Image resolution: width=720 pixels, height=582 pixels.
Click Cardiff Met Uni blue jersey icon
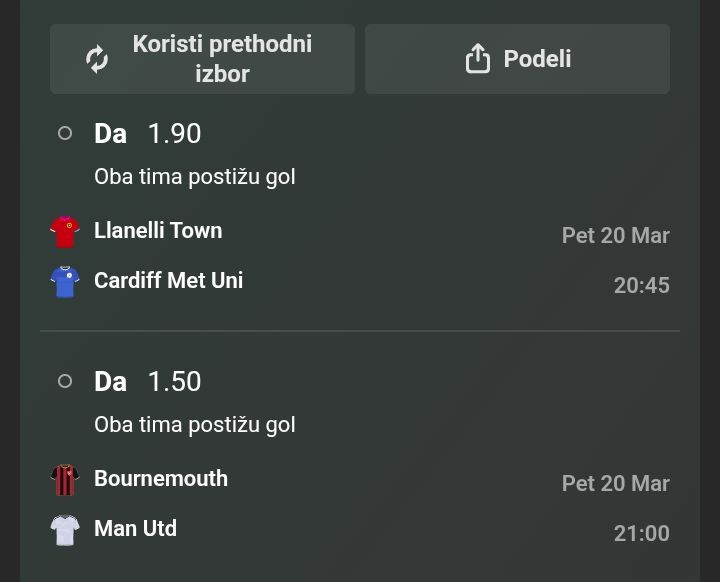point(65,281)
